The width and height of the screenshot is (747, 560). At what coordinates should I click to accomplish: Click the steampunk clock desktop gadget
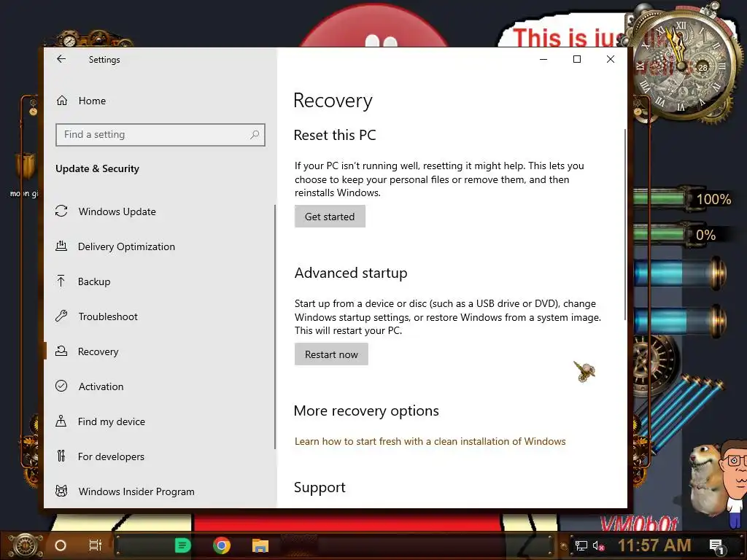681,66
